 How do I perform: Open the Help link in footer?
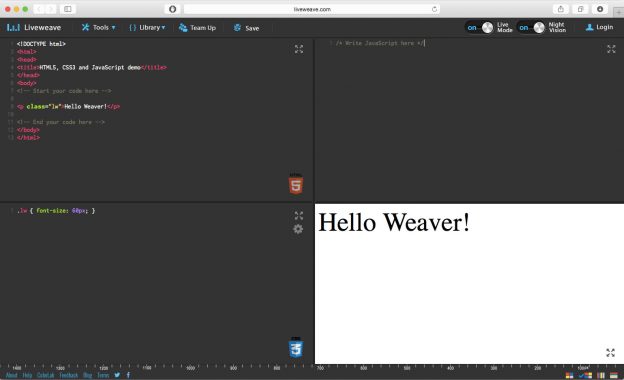(x=27, y=375)
